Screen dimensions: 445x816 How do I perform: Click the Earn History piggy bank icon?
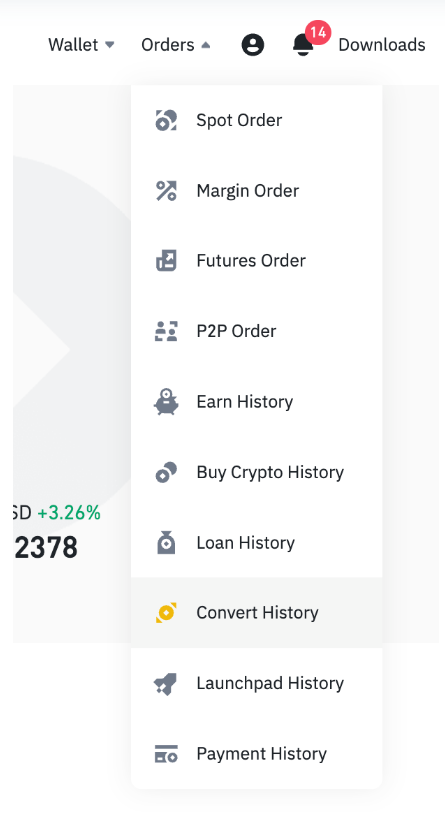point(166,402)
